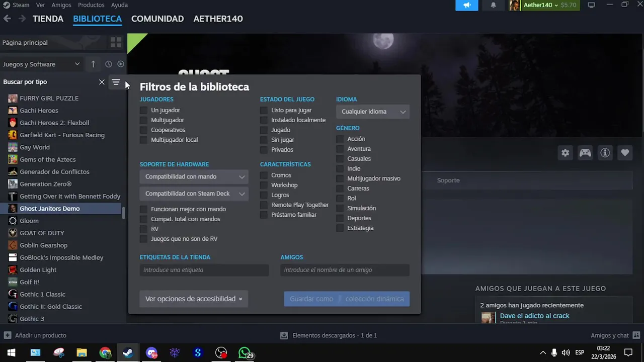This screenshot has width=644, height=362.
Task: Expand Compatibilidad con Steam Deck dropdown
Action: [x=194, y=194]
